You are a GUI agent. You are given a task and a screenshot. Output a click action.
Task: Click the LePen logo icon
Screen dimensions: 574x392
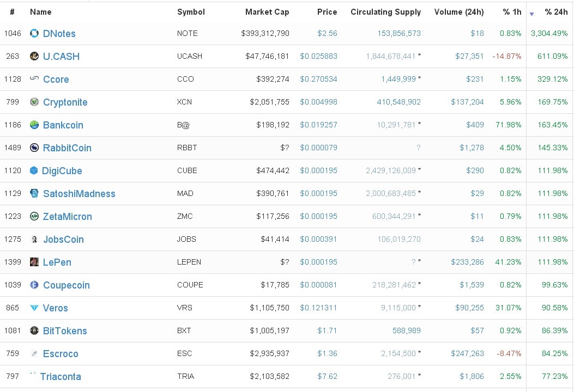[34, 262]
